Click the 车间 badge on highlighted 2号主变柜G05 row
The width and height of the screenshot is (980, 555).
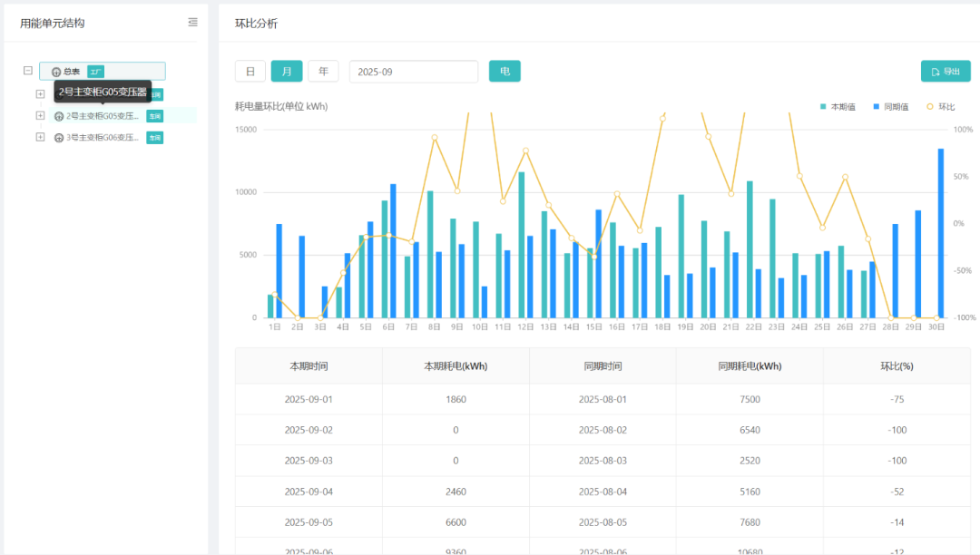click(x=155, y=116)
